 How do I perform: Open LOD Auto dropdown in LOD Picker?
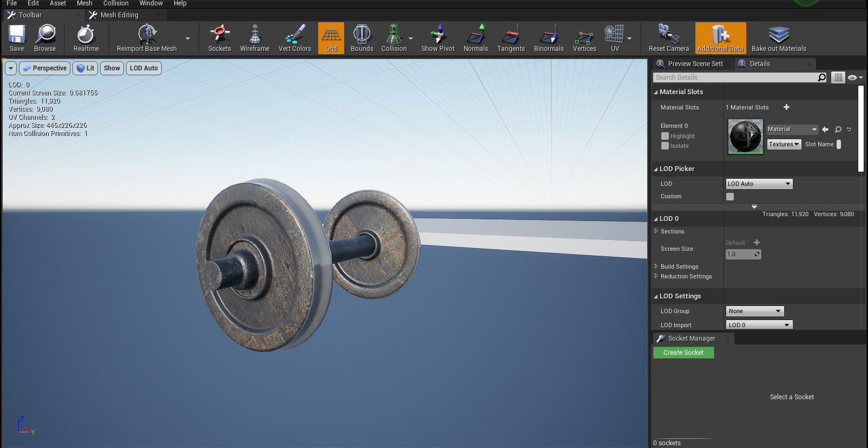759,184
